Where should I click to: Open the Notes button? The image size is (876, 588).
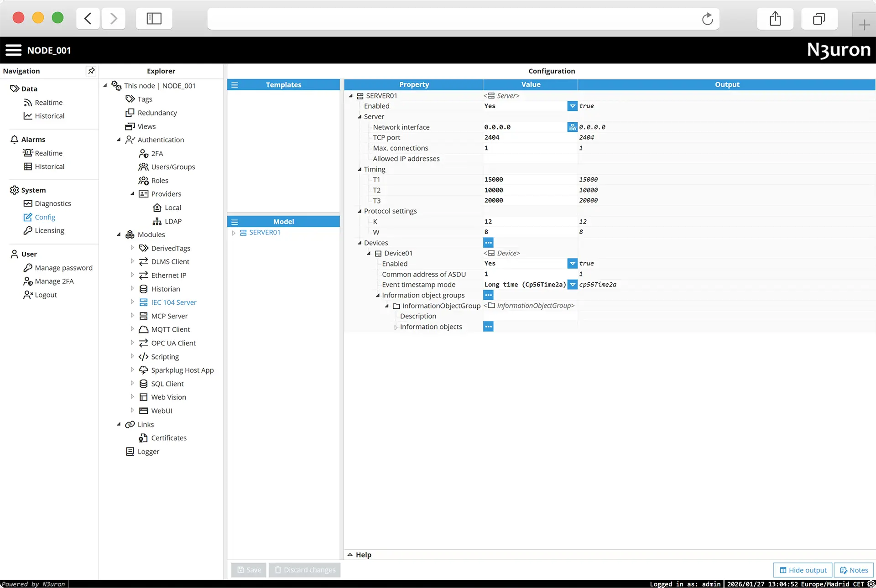854,570
